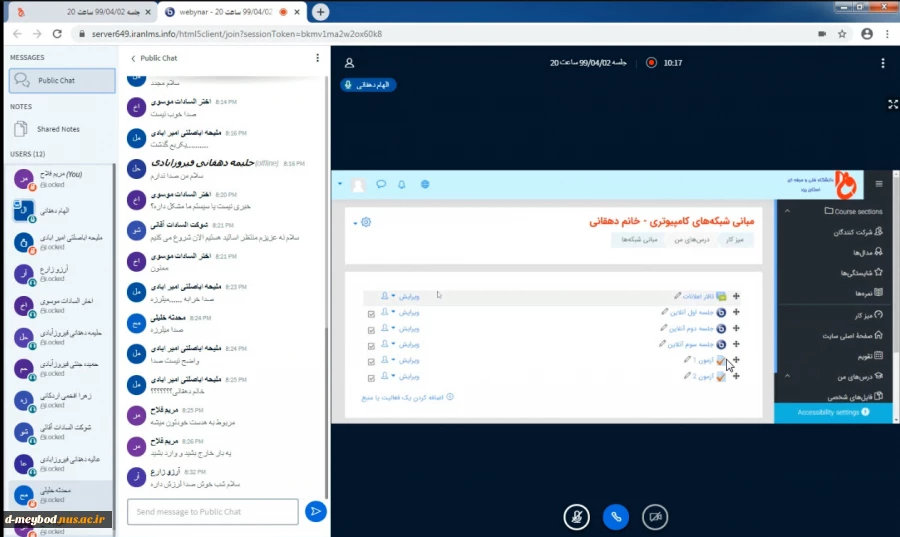Mute the microphone in the conference controls
This screenshot has width=900, height=537.
576,517
